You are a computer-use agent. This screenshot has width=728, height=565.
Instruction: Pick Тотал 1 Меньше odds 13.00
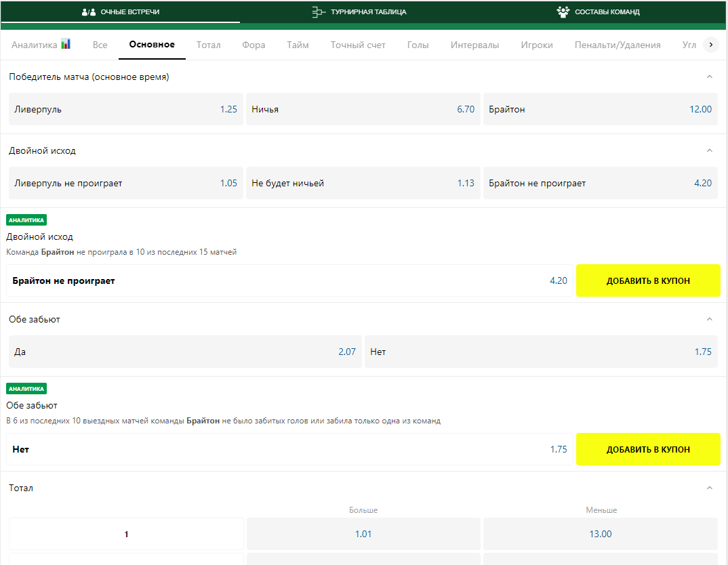click(x=600, y=534)
